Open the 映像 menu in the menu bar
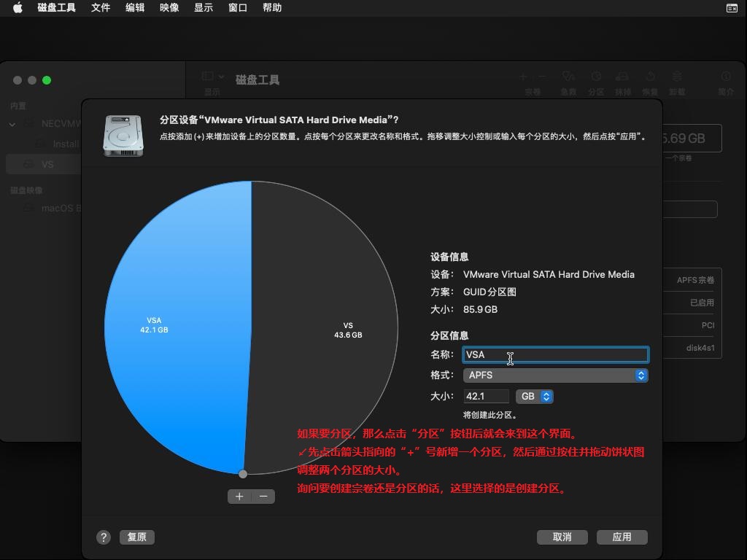The width and height of the screenshot is (747, 560). (169, 8)
